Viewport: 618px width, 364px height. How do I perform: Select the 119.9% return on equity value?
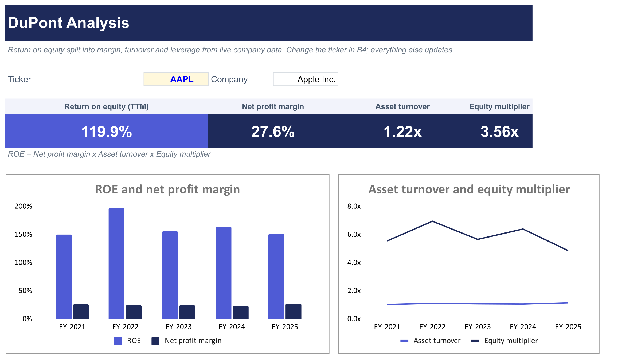[107, 132]
